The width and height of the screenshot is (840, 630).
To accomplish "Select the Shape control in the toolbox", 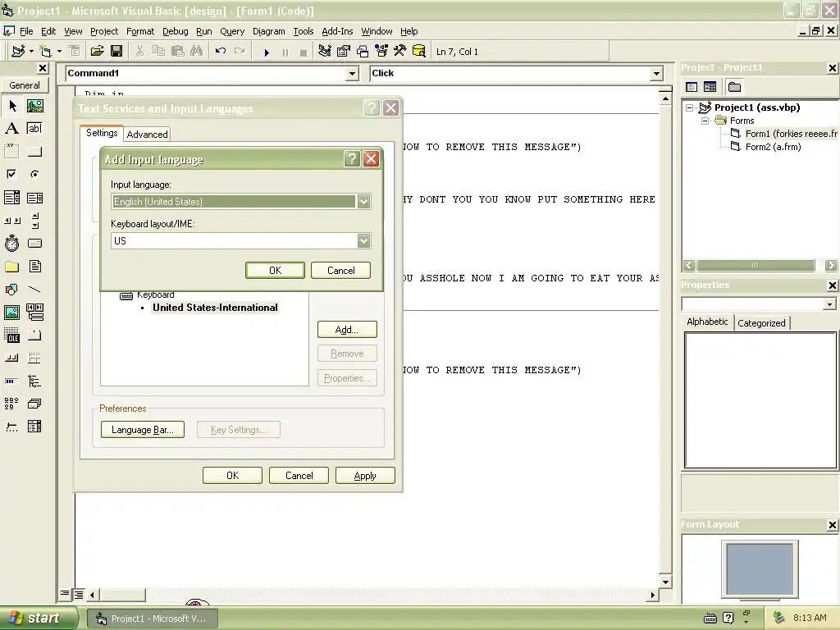I will tap(11, 290).
